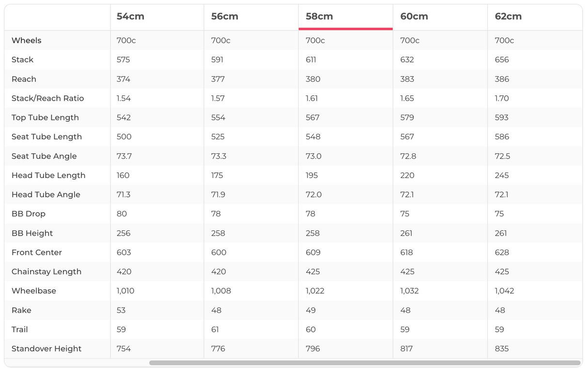Select the 60cm Front Center value 618
Image resolution: width=588 pixels, height=372 pixels.
tap(407, 253)
